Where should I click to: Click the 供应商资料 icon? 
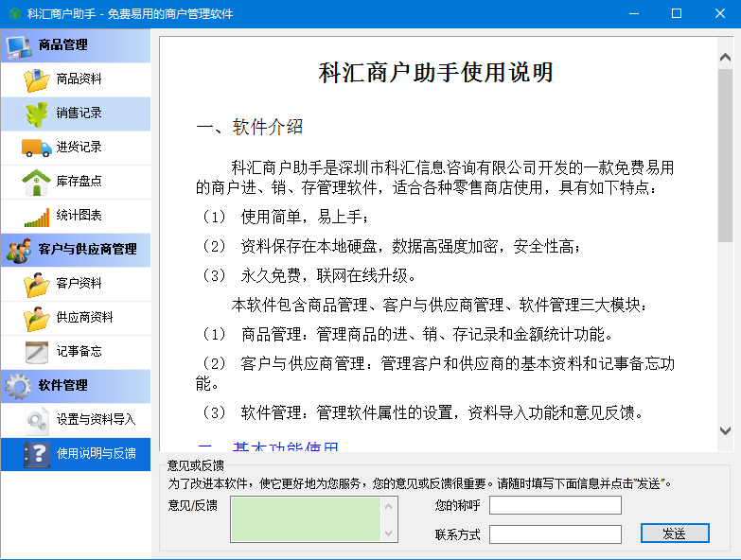click(x=37, y=318)
